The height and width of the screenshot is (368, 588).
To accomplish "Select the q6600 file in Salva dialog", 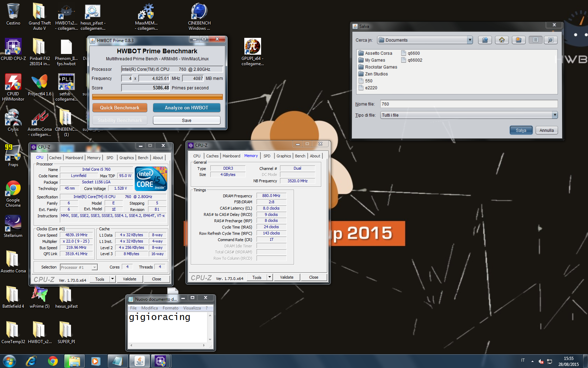I will tap(411, 53).
